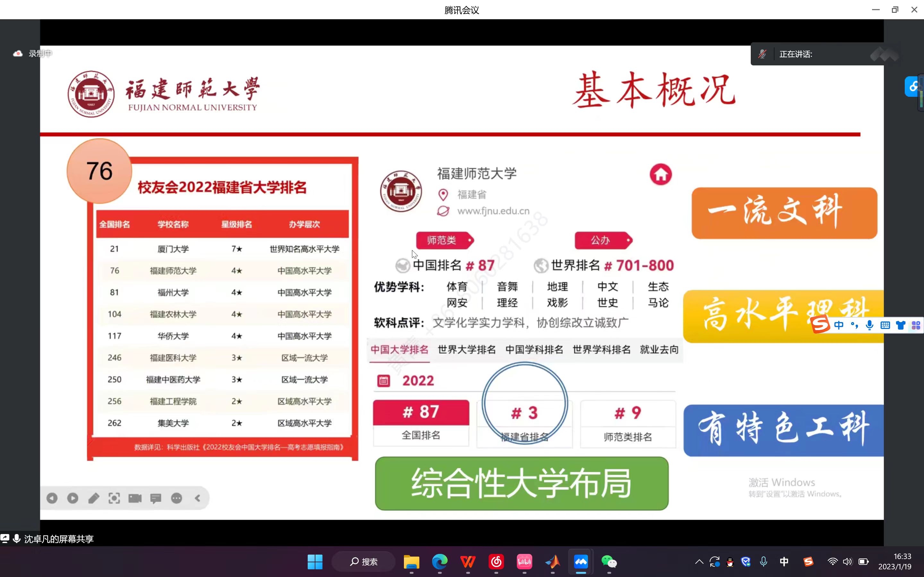The image size is (924, 577).
Task: Open the camera icon in slideshow toolbar
Action: (x=135, y=498)
